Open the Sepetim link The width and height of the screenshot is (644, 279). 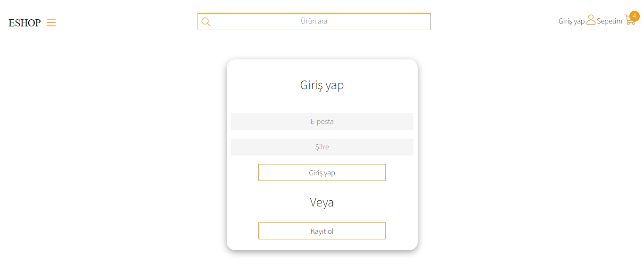coord(610,21)
